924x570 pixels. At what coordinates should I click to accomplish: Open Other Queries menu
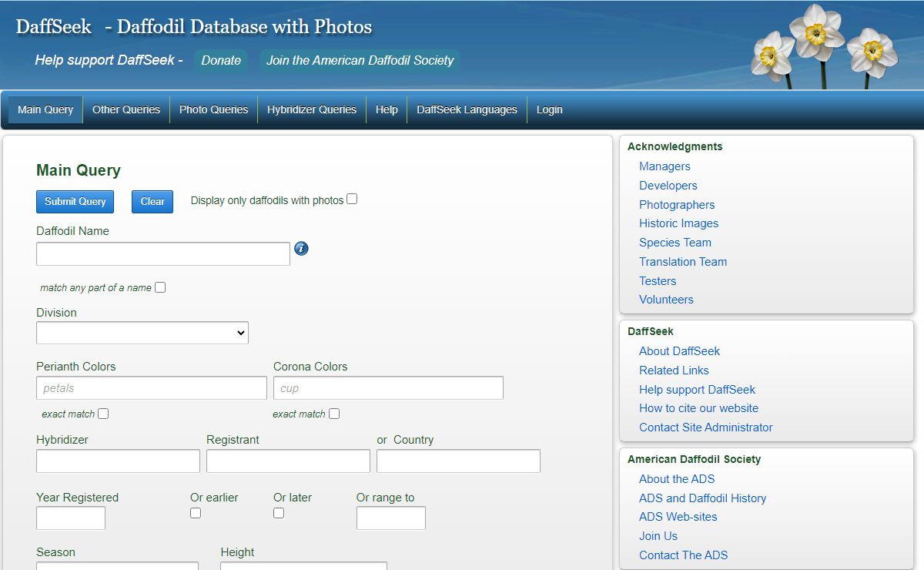coord(126,109)
